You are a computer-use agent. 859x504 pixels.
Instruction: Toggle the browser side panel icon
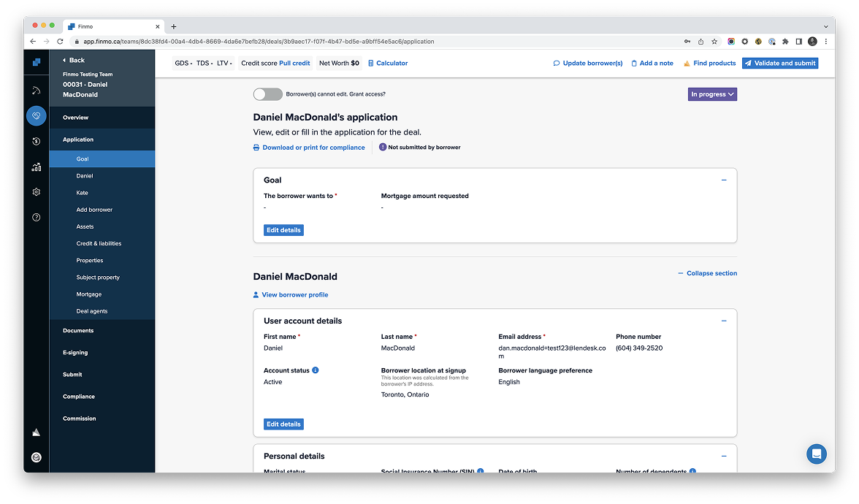click(799, 42)
